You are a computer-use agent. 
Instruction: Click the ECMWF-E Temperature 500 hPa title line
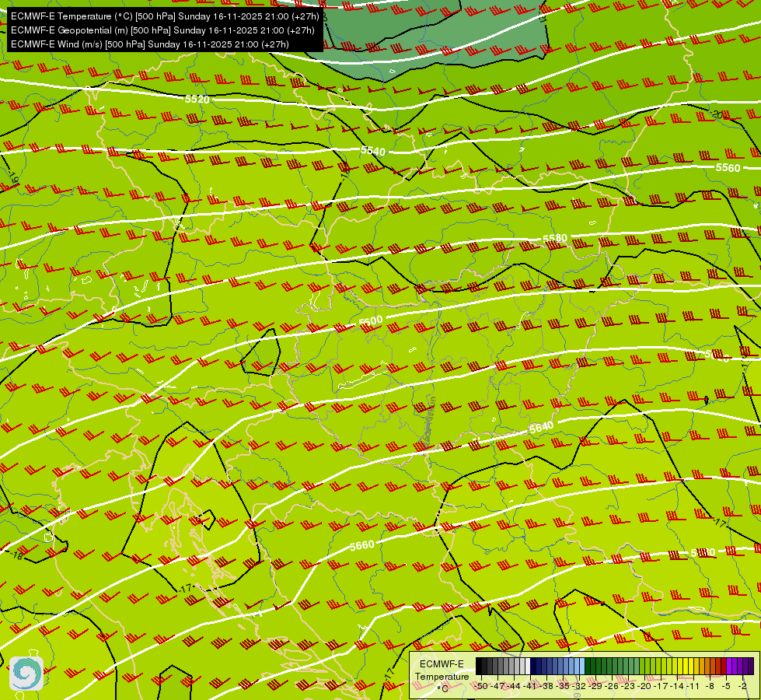point(165,16)
